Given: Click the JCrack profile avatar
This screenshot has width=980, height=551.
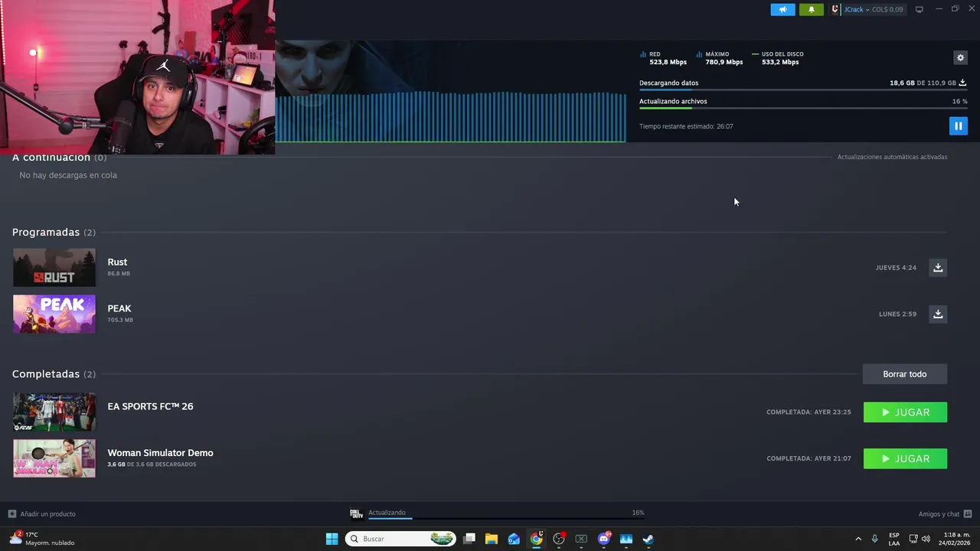Looking at the screenshot, I should click(836, 9).
